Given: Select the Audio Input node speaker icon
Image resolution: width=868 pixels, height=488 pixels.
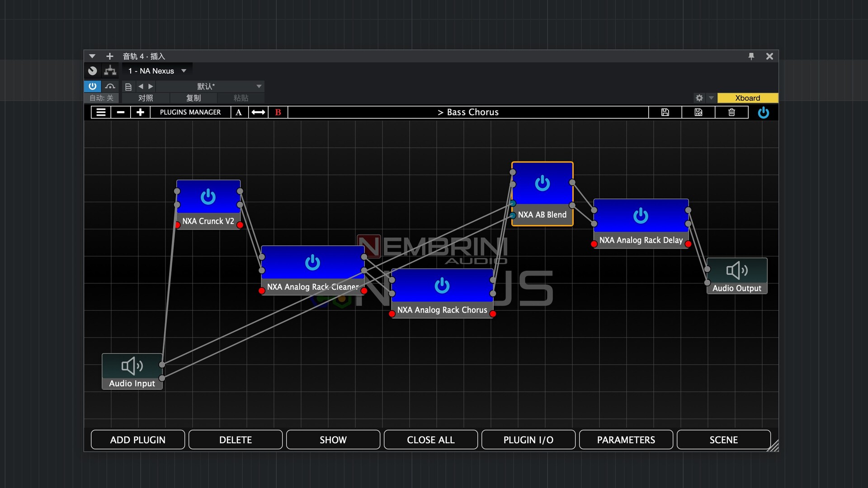Looking at the screenshot, I should 132,366.
